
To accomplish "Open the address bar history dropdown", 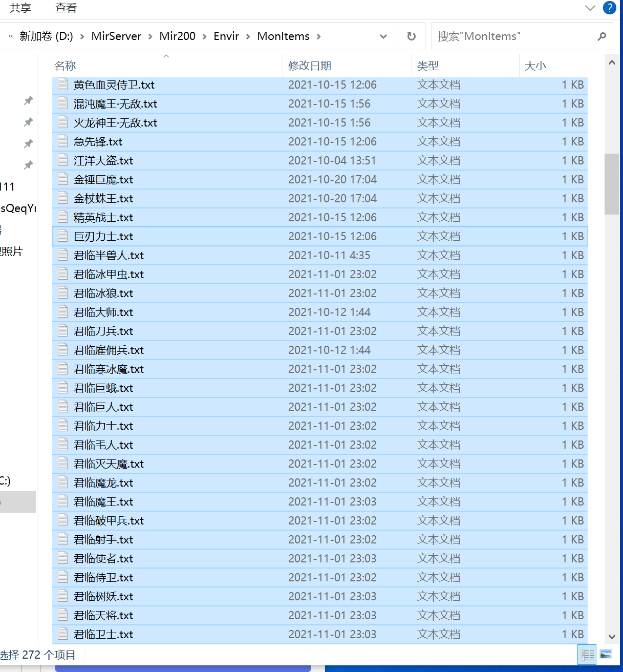I will click(383, 36).
